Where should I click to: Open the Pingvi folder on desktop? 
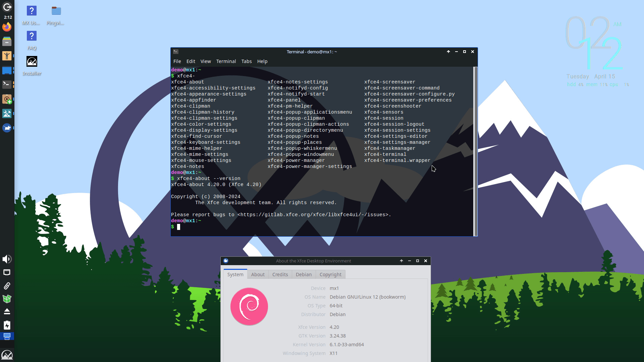click(x=56, y=15)
